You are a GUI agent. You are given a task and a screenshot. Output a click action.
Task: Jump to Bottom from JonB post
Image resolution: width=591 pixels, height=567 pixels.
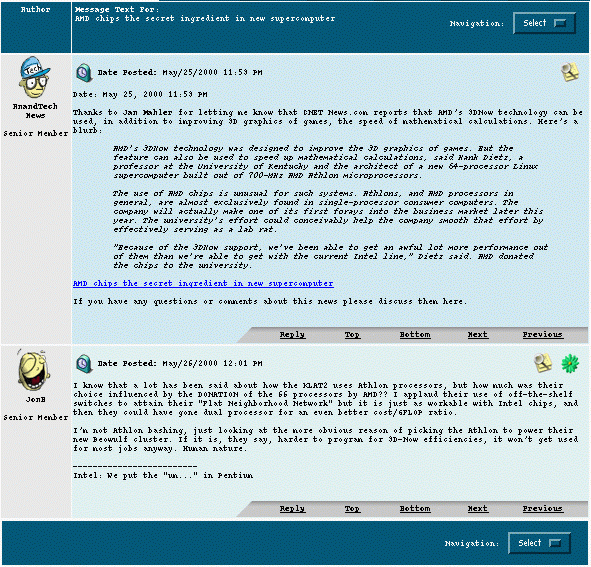point(415,509)
